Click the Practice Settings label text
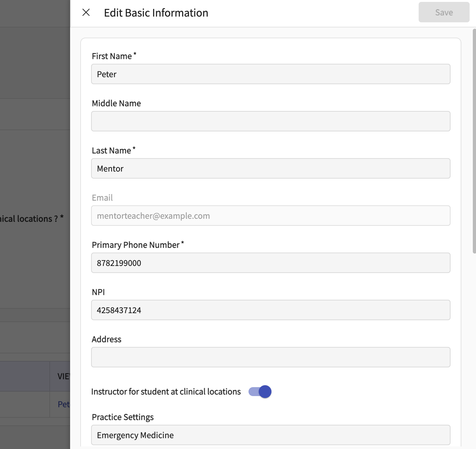The height and width of the screenshot is (449, 476). [x=123, y=417]
